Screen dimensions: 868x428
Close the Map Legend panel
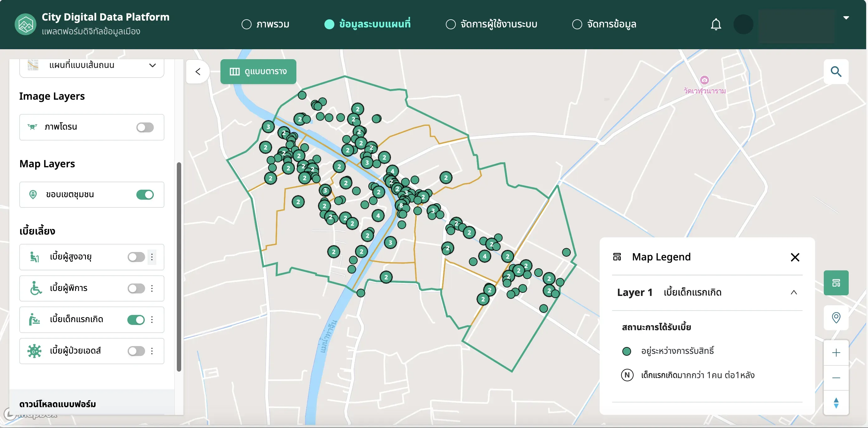click(795, 258)
